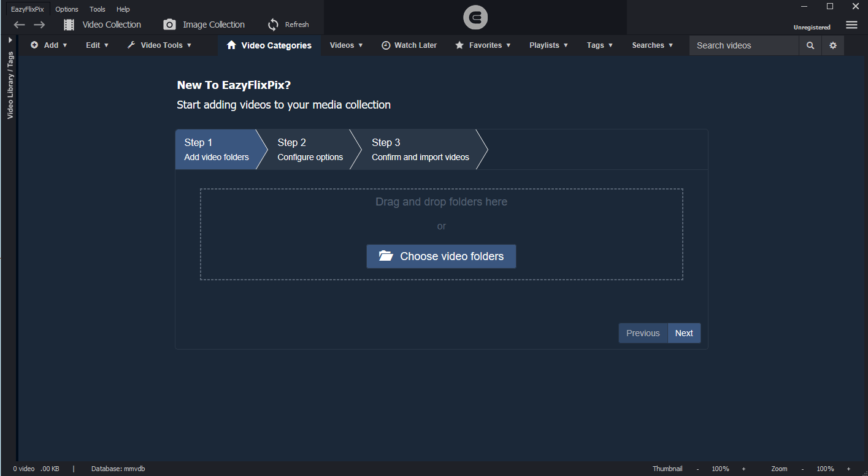868x476 pixels.
Task: Select Step 1 Add video folders
Action: pos(217,150)
